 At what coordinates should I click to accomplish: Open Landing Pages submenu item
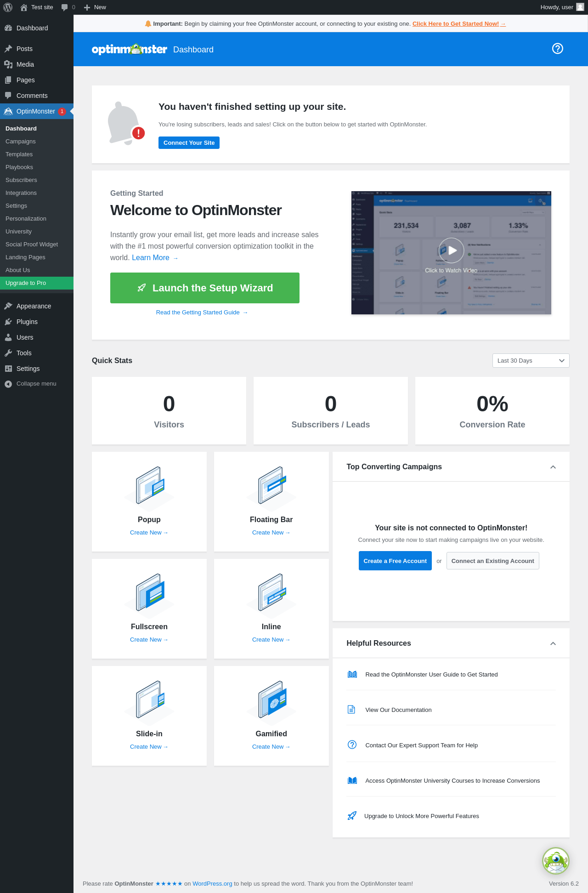pos(25,257)
